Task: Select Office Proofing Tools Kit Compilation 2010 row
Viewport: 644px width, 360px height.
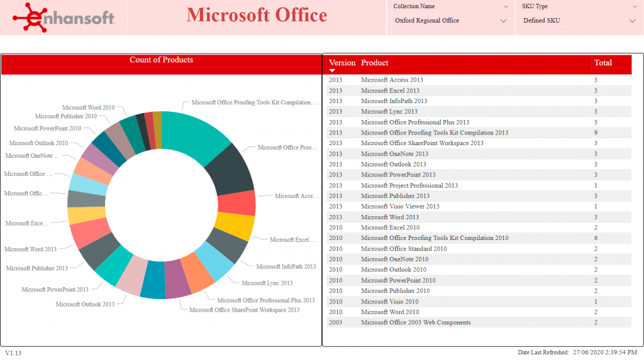Action: point(479,238)
